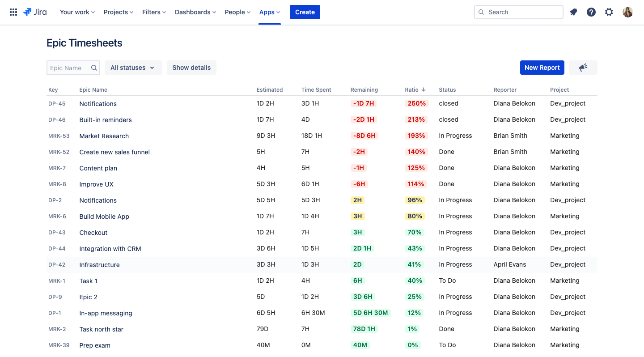Viewport: 644px width, 357px height.
Task: Expand the Filters dropdown menu
Action: coord(154,12)
